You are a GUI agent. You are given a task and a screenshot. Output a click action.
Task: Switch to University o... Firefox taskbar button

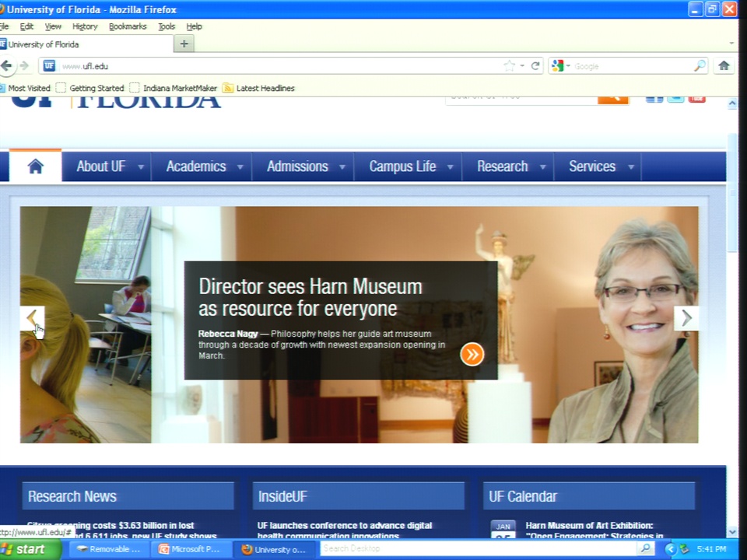click(275, 549)
